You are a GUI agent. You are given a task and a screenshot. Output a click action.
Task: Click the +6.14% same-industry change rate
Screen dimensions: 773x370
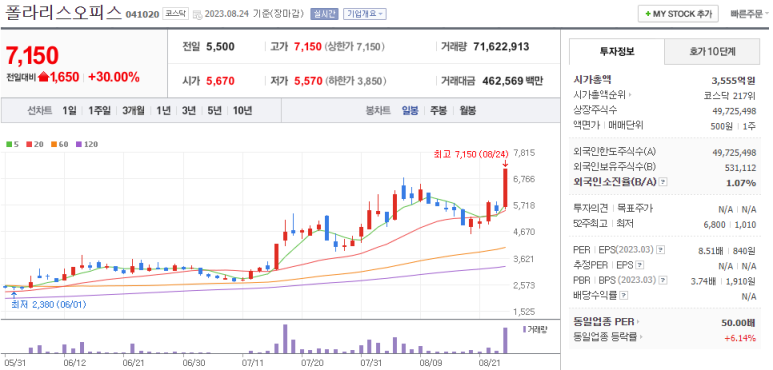coord(740,338)
